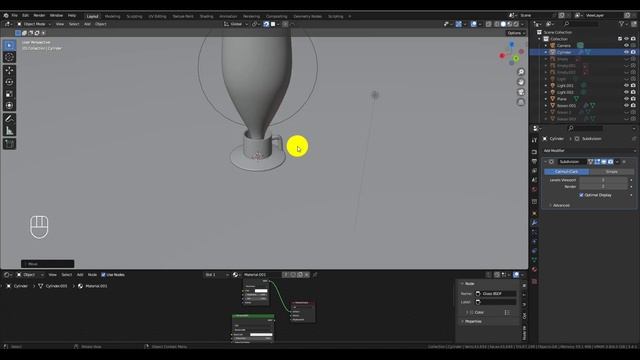Viewport: 640px width, 360px height.
Task: Collapse the Collection tree in outliner
Action: 539,39
